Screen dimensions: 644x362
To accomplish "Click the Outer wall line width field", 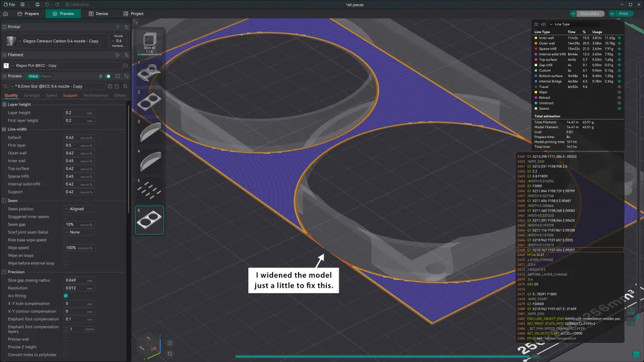I will tap(79, 153).
